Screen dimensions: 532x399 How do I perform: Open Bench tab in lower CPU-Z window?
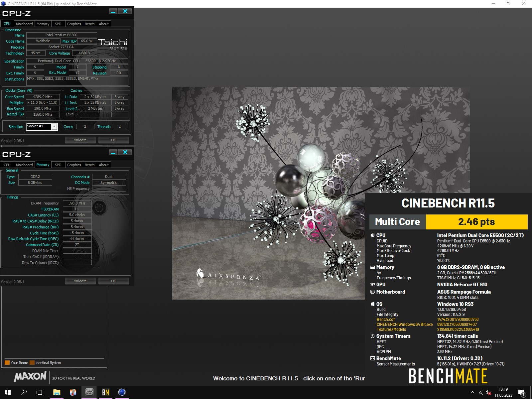pyautogui.click(x=89, y=165)
